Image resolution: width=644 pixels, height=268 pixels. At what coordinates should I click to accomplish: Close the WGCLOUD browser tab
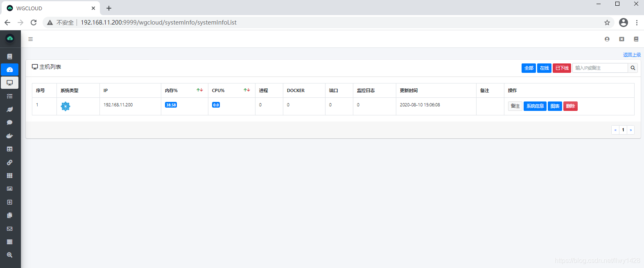click(x=93, y=8)
